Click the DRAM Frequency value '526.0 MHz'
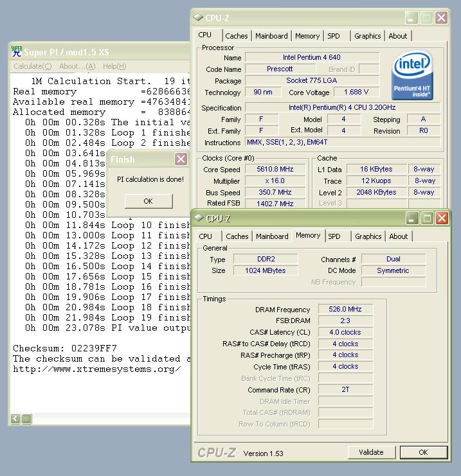The image size is (461, 476). tap(345, 309)
